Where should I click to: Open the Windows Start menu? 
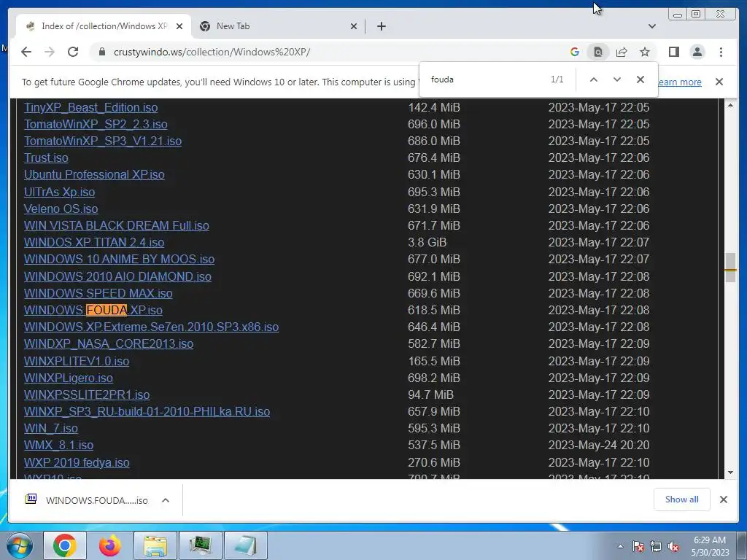tap(20, 545)
